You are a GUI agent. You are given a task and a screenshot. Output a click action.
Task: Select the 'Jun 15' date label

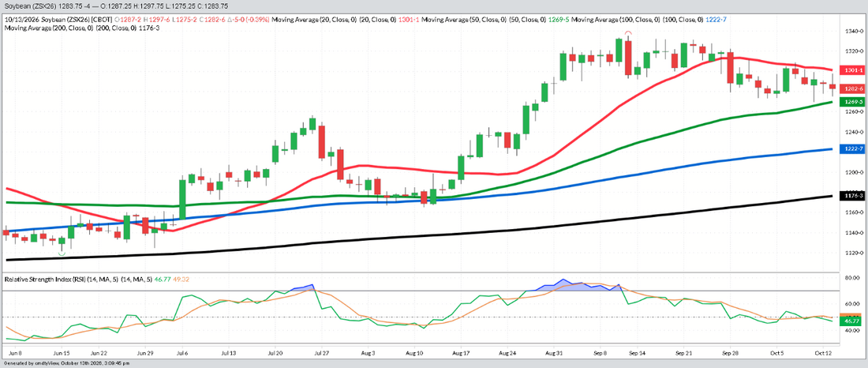[x=61, y=352]
